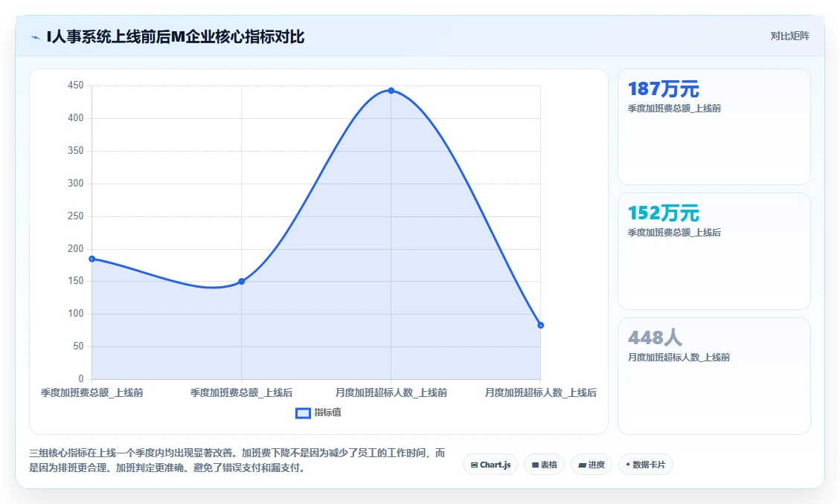Click data point for 月度加班超标人数_上线后

(x=541, y=326)
